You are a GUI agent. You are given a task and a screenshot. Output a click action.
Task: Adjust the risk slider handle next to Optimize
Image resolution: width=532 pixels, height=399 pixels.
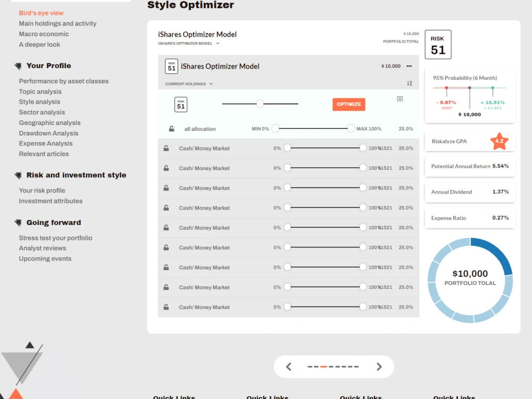[260, 104]
